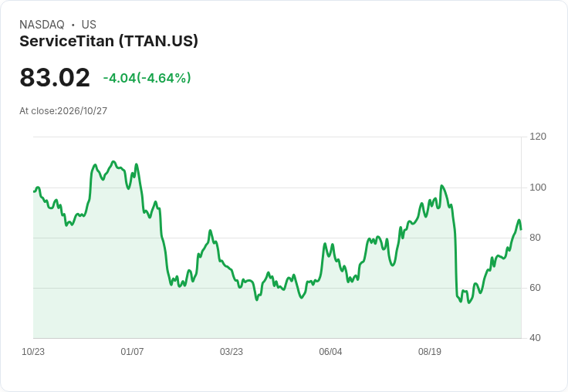Click the chart's highest peak near 110
Viewport: 568px width, 392px height.
coord(113,162)
